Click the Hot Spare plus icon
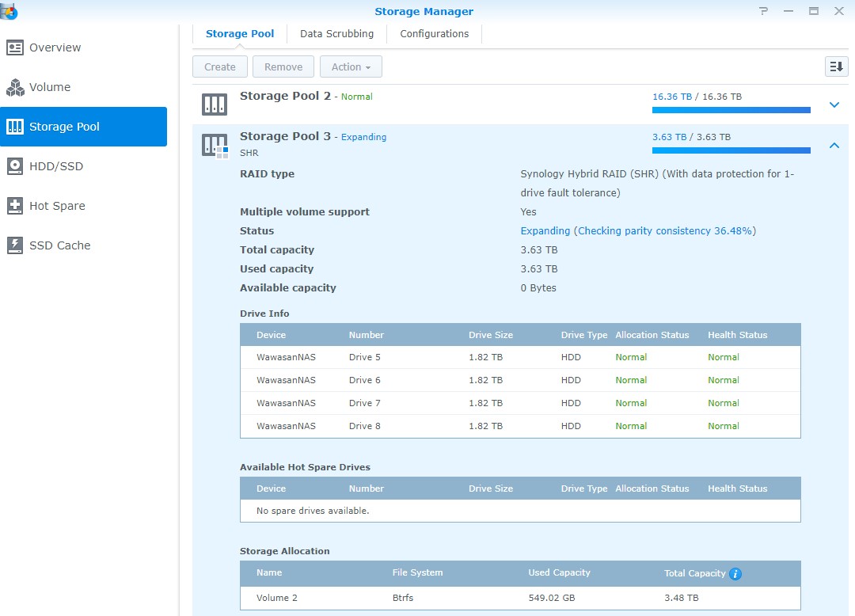Screen dimensions: 855x616 (x=15, y=206)
